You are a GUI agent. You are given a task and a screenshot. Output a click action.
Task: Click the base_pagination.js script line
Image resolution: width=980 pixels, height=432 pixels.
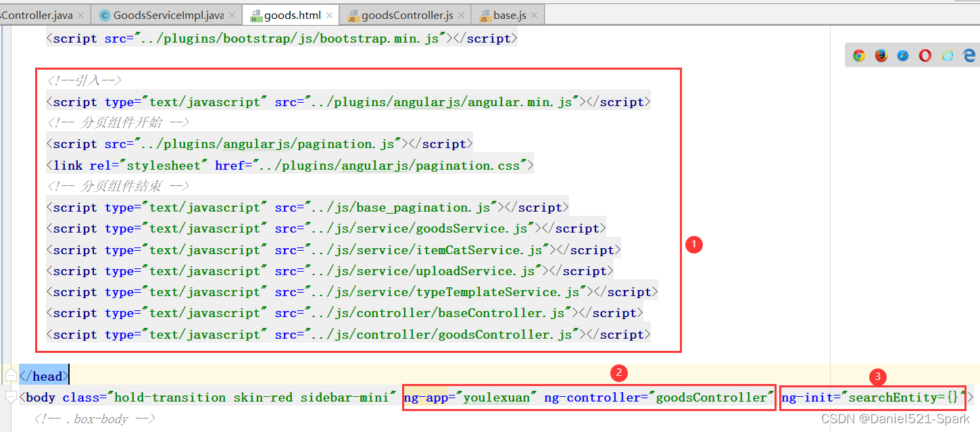[308, 208]
